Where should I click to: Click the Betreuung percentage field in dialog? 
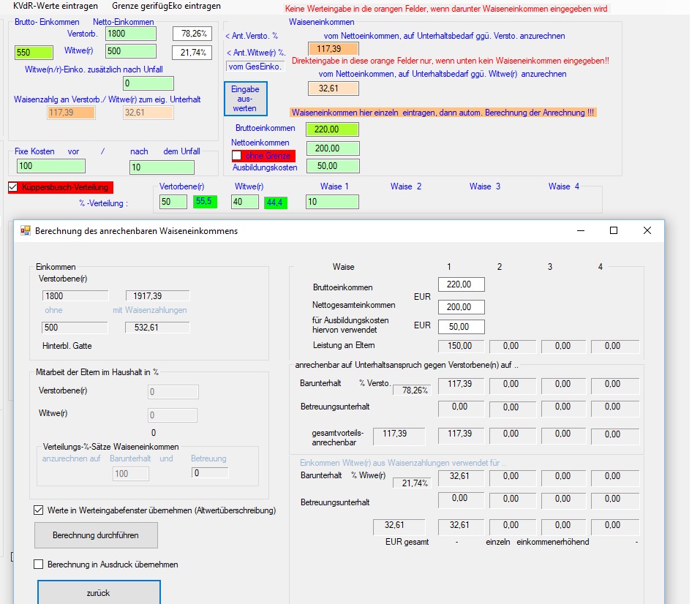coord(209,473)
